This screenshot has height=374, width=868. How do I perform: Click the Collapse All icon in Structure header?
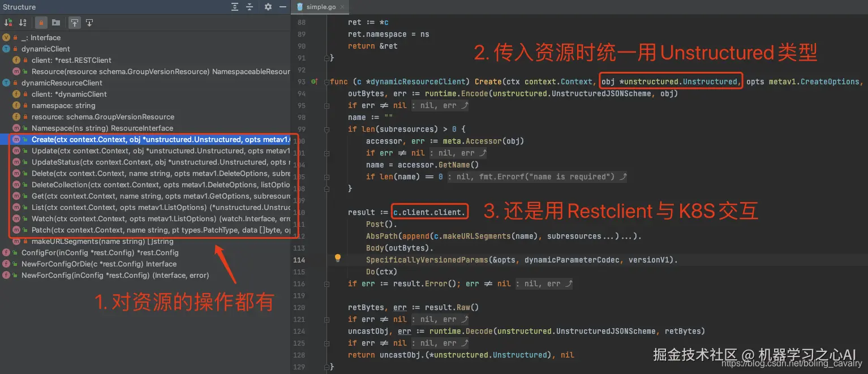(250, 7)
